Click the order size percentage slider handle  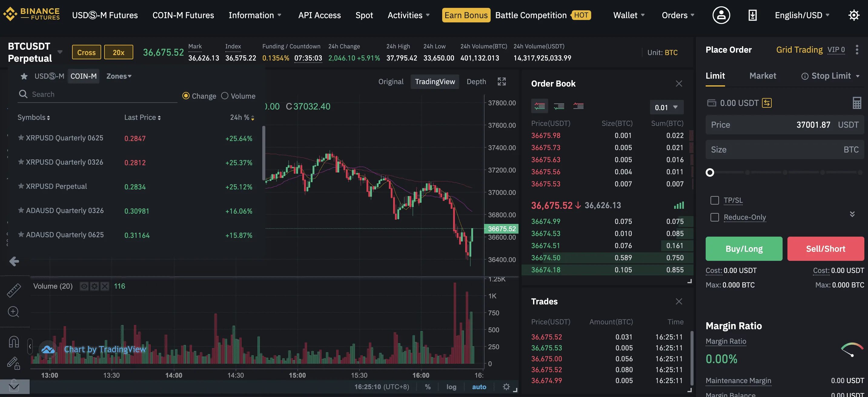pyautogui.click(x=710, y=173)
